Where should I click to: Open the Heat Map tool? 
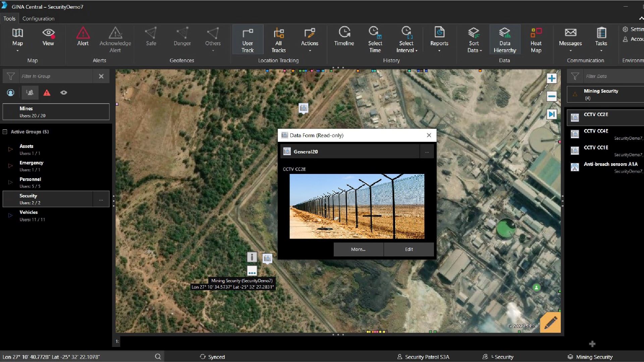[x=536, y=40]
